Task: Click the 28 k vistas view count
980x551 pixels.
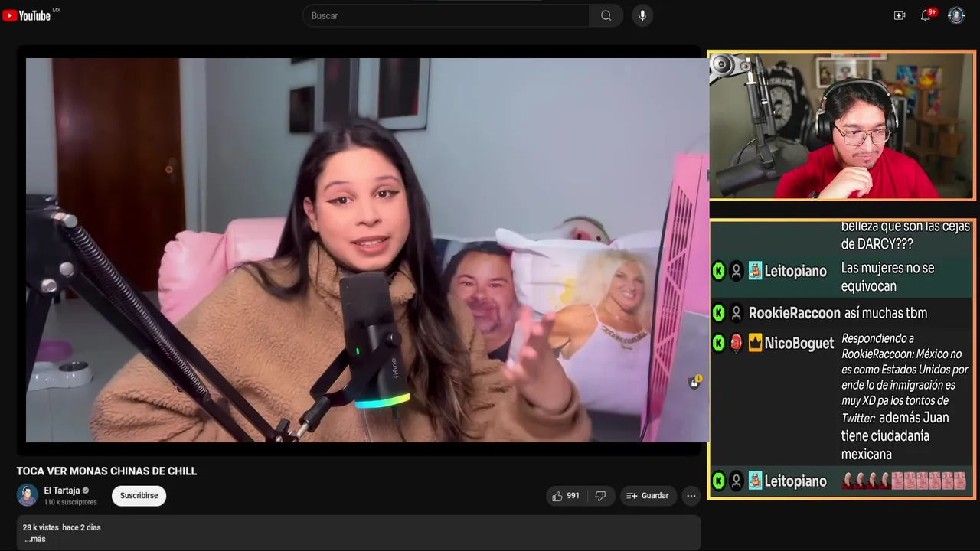Action: [41, 527]
